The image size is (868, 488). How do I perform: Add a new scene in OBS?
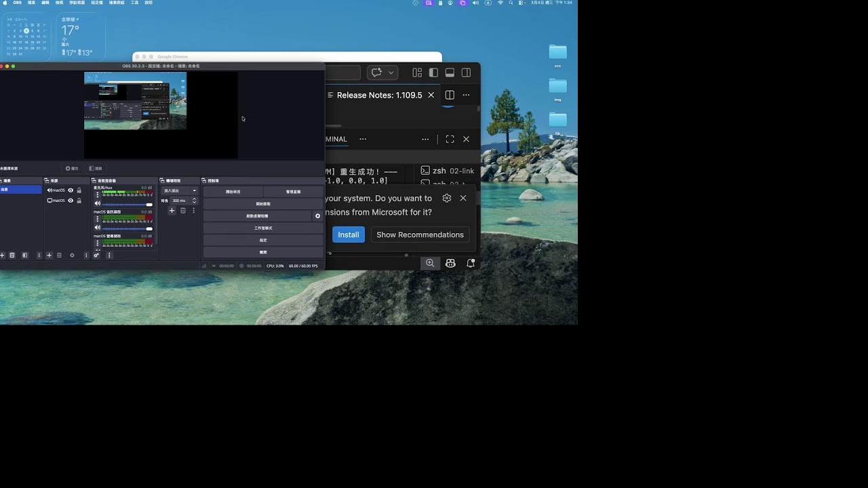pos(2,256)
